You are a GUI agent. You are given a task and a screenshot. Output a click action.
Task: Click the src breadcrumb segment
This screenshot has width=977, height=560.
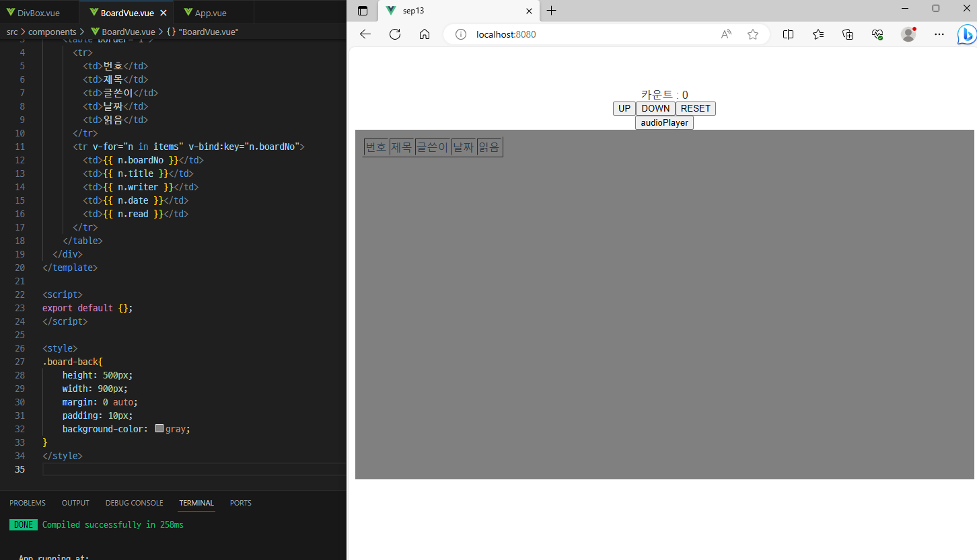13,32
